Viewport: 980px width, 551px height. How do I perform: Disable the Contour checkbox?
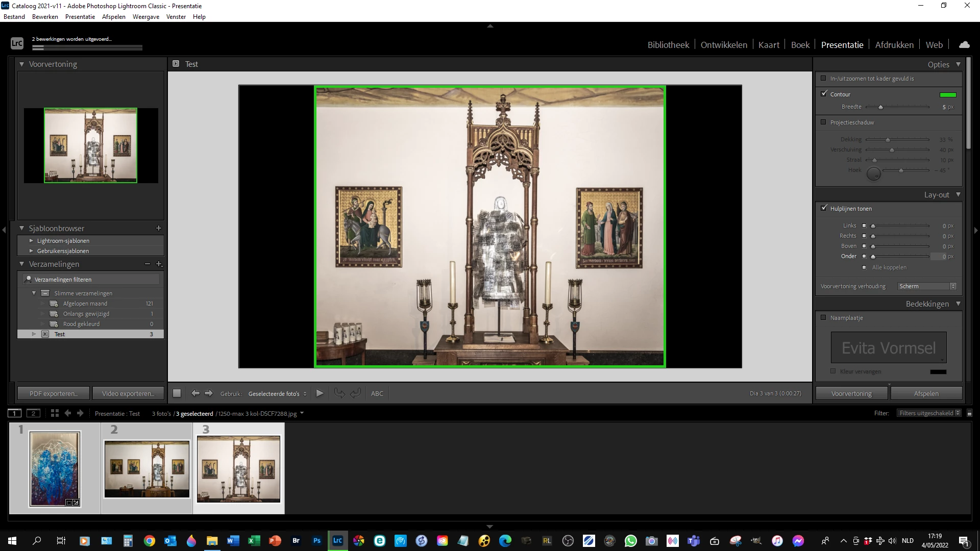(824, 94)
